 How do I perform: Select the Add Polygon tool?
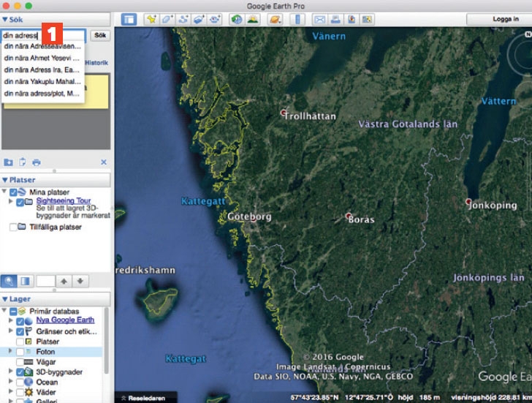point(167,19)
